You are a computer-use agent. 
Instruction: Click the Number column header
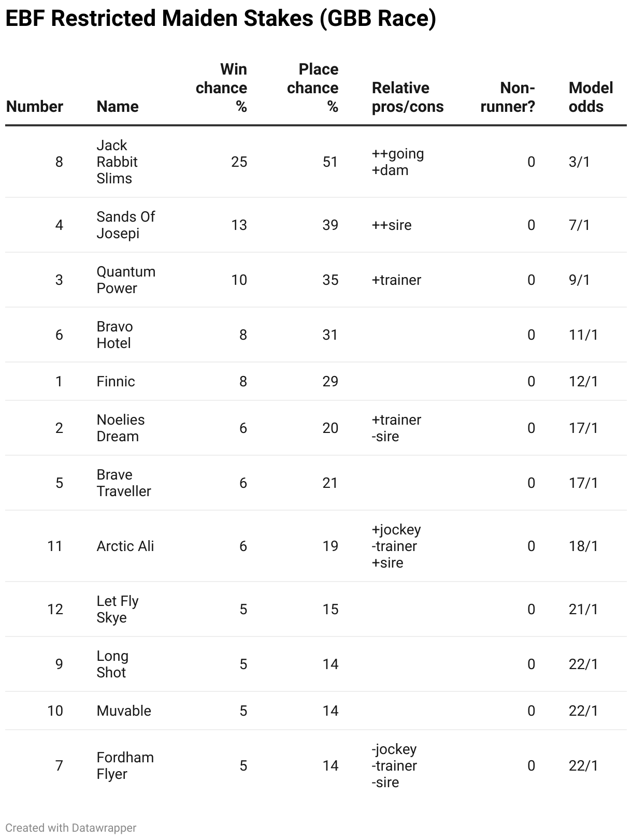pos(34,106)
